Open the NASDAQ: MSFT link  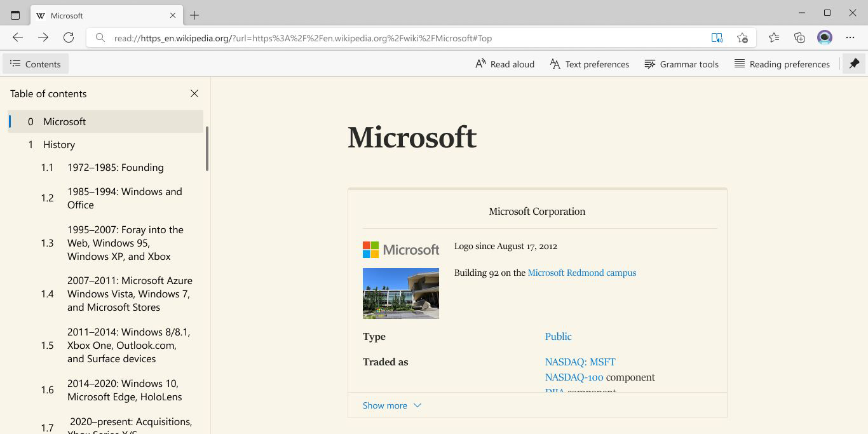click(580, 362)
